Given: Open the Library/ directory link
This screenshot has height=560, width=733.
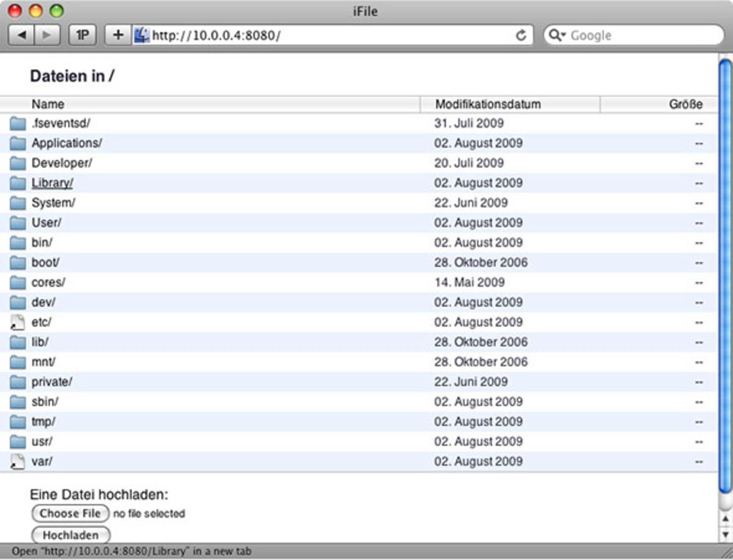Looking at the screenshot, I should coord(51,183).
